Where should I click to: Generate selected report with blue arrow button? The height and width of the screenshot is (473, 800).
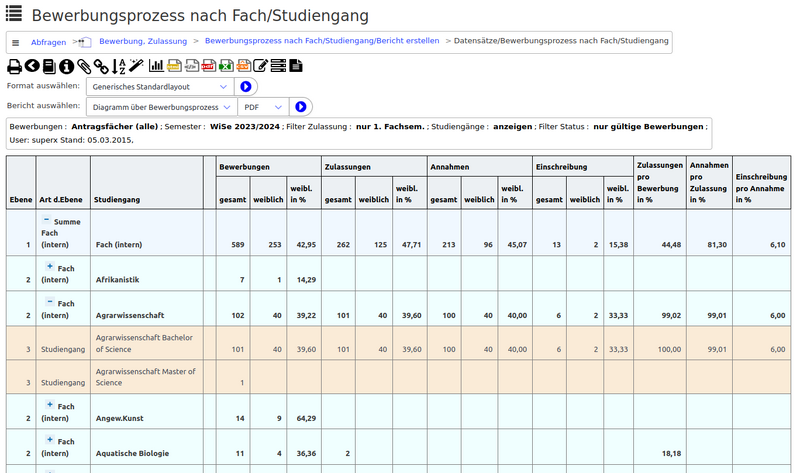pos(301,107)
